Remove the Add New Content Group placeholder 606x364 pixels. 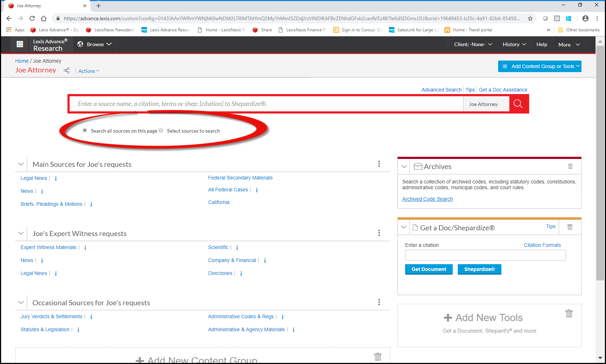[x=378, y=357]
